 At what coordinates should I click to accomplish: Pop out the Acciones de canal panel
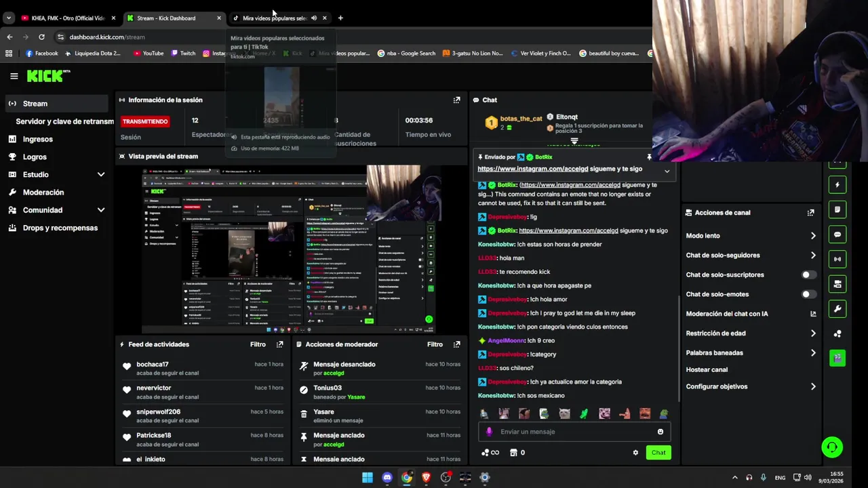coord(810,212)
